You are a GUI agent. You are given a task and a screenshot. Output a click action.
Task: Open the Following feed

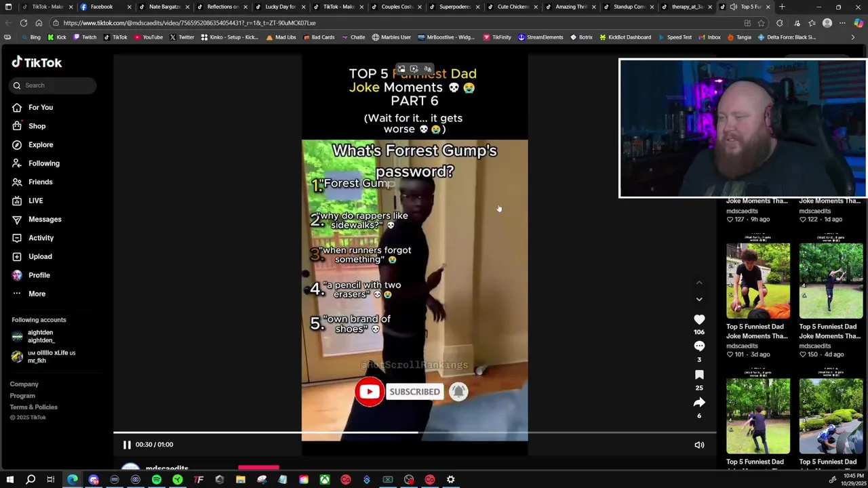click(36, 163)
